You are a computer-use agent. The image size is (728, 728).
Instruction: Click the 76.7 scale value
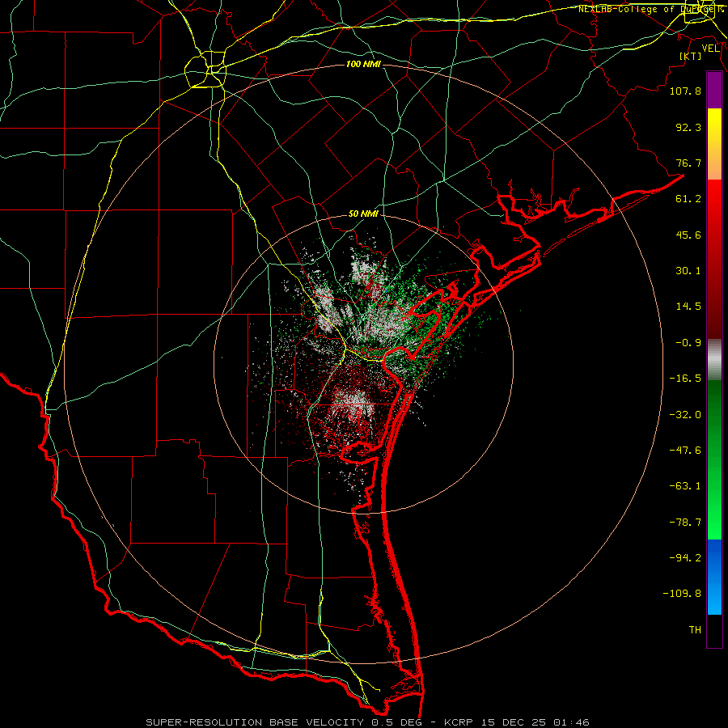pyautogui.click(x=688, y=163)
